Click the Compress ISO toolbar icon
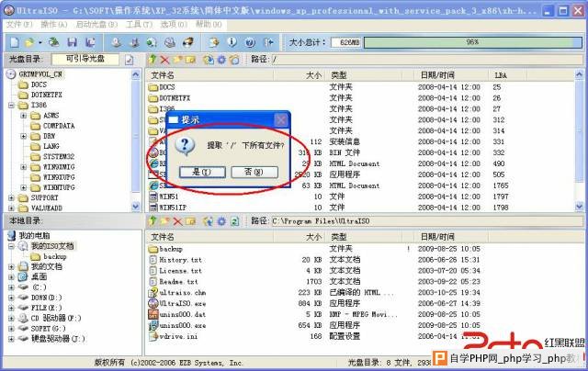Viewport: 588px width, 371px height. [x=134, y=42]
